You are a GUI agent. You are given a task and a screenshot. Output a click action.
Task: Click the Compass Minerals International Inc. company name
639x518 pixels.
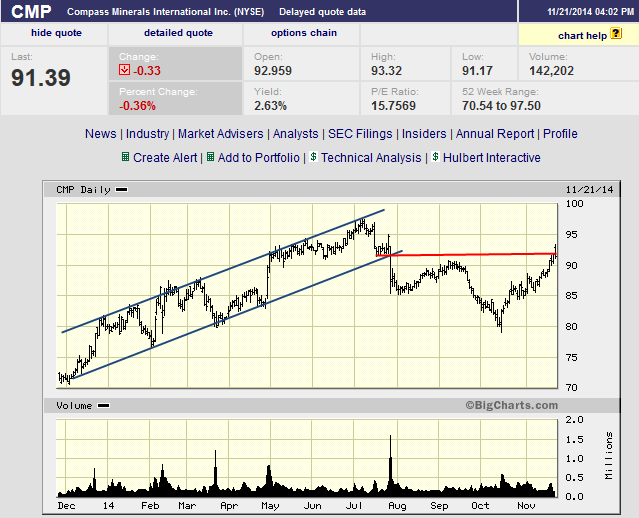tap(165, 12)
